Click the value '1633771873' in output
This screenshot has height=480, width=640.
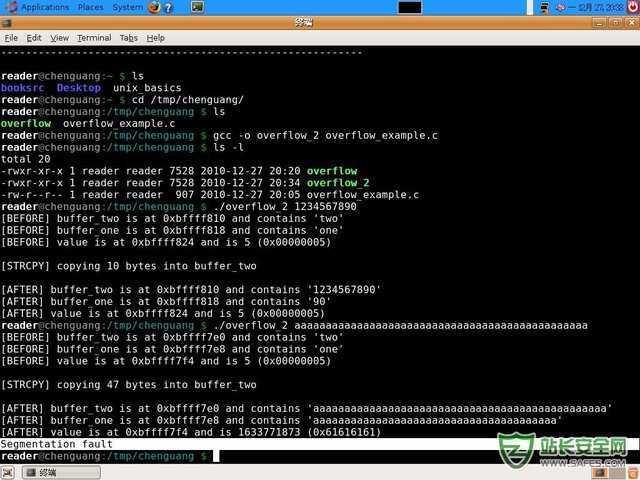[269, 432]
